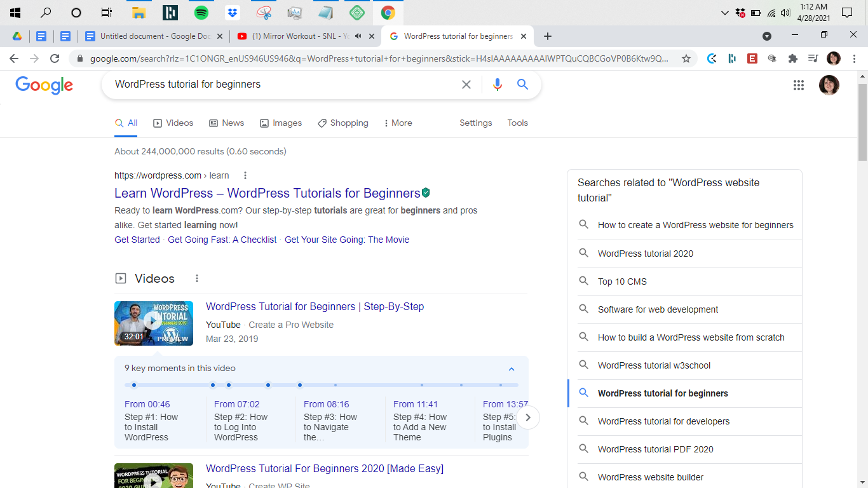Open Get Going Fast: A Checklist sitelink
The width and height of the screenshot is (868, 488).
[x=222, y=240]
